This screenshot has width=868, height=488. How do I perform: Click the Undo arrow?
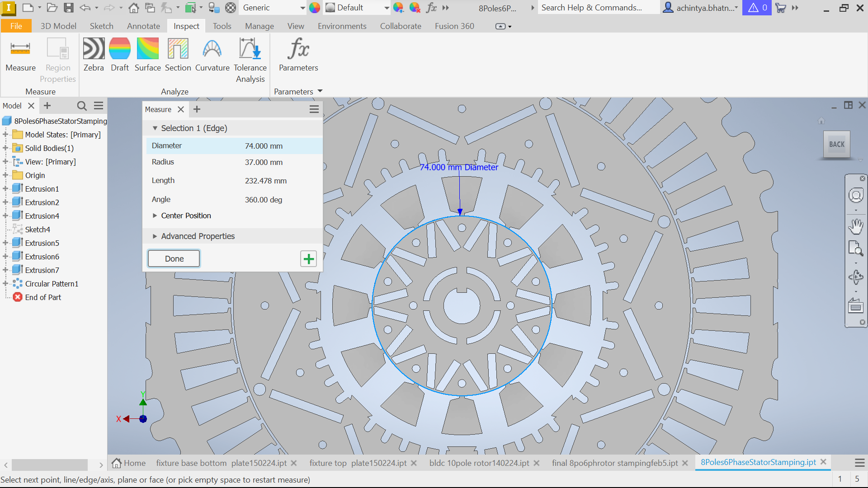[85, 8]
